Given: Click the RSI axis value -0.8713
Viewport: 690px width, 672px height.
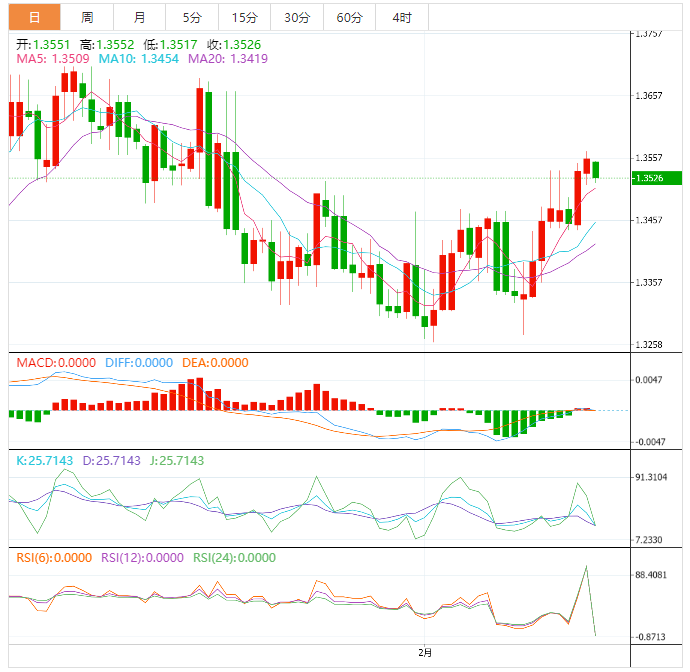Looking at the screenshot, I should coord(650,637).
